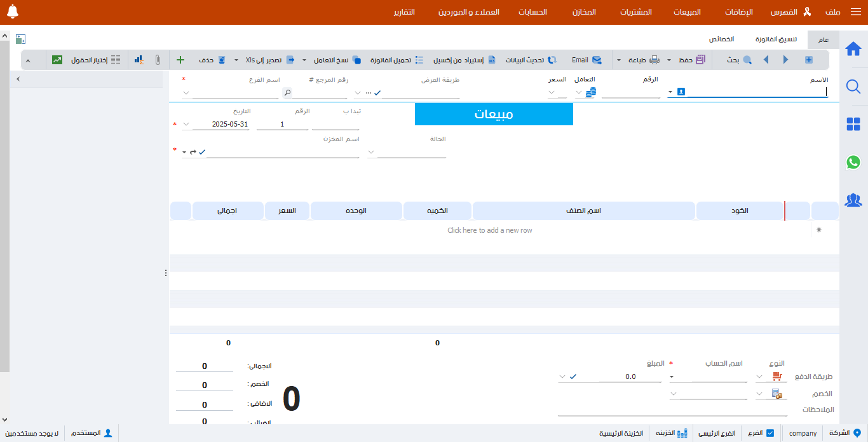Viewport: 868px width, 442px height.
Task: Expand the الحالة status dropdown
Action: click(x=370, y=151)
